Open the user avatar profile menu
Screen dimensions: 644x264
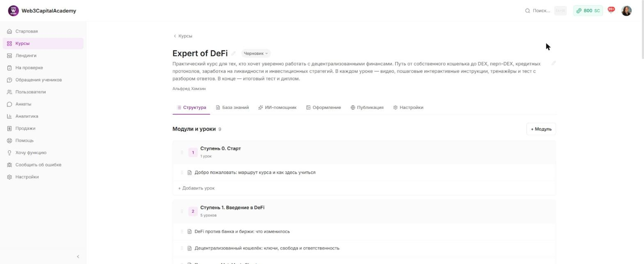click(x=626, y=11)
